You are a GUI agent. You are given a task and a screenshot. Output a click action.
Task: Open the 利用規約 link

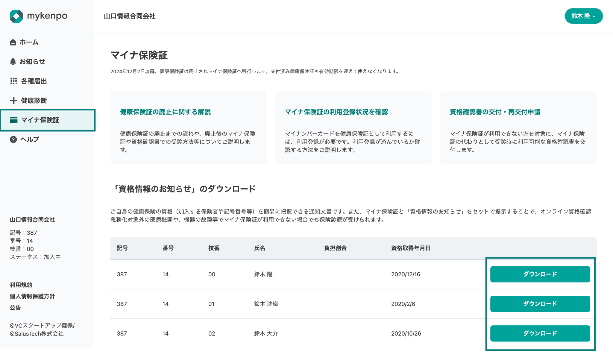click(21, 285)
